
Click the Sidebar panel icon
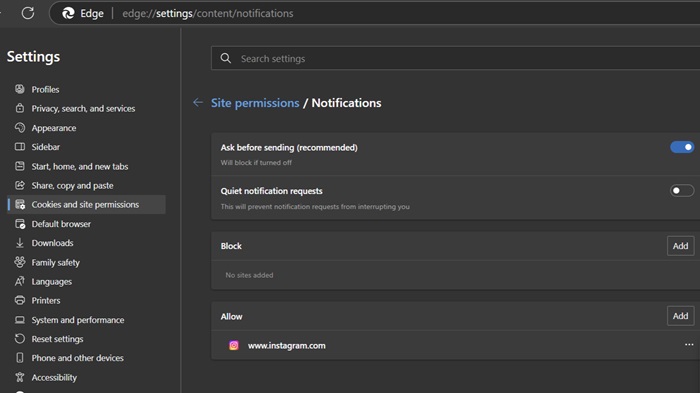click(20, 147)
